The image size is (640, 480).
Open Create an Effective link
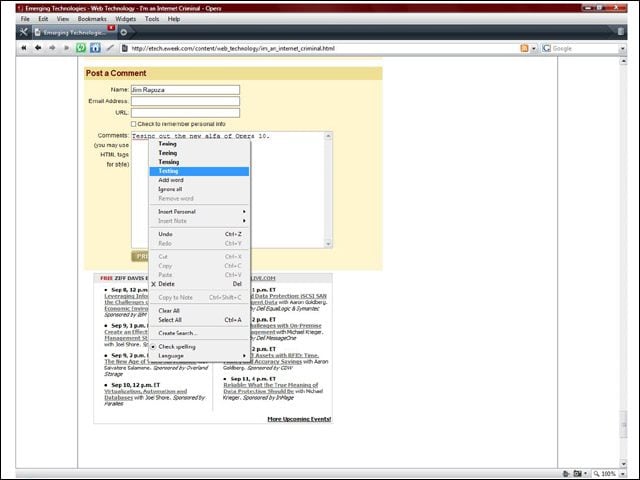click(x=126, y=335)
